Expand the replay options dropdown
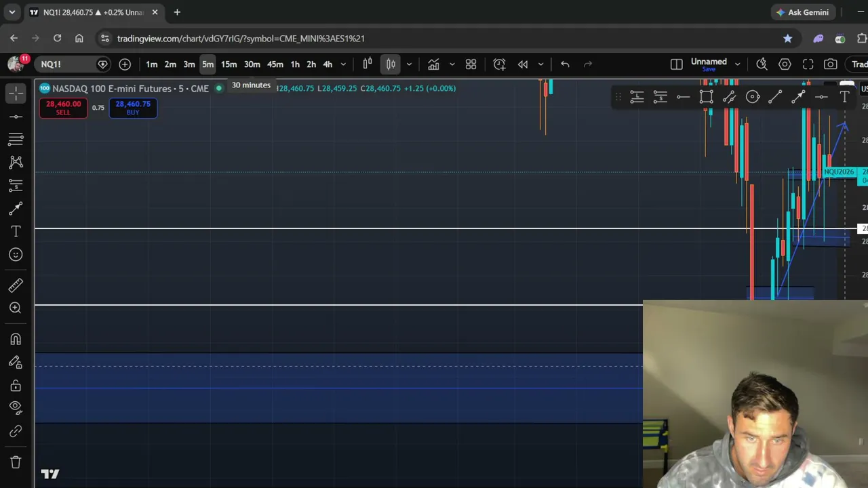This screenshot has width=868, height=488. tap(540, 64)
